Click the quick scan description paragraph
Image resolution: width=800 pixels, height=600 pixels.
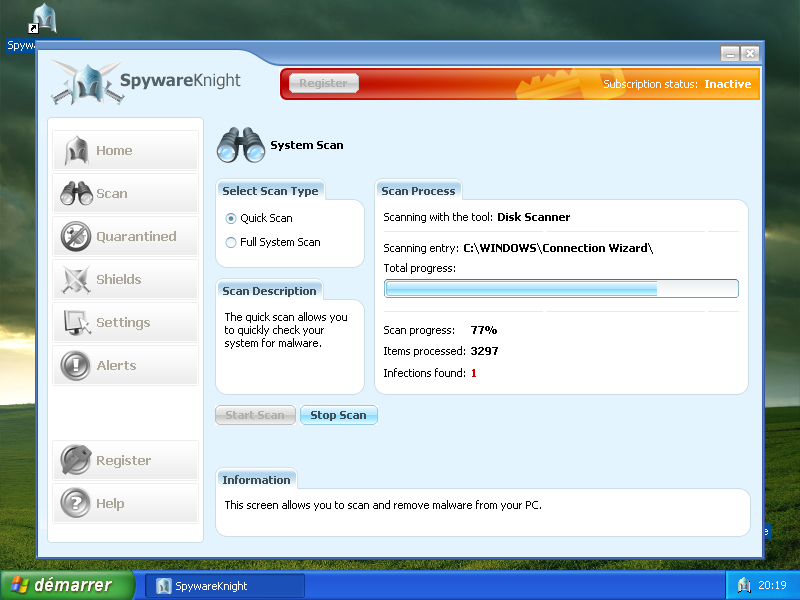click(x=286, y=330)
